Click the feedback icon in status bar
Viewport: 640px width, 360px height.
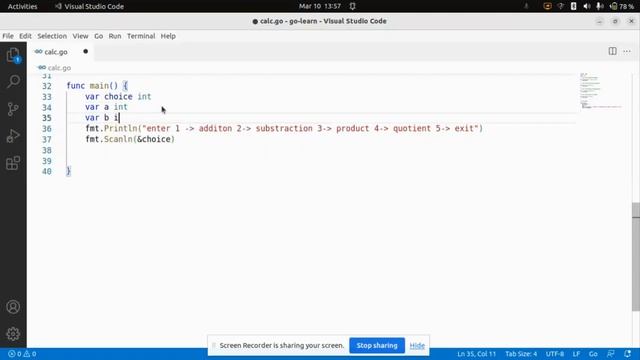point(611,353)
